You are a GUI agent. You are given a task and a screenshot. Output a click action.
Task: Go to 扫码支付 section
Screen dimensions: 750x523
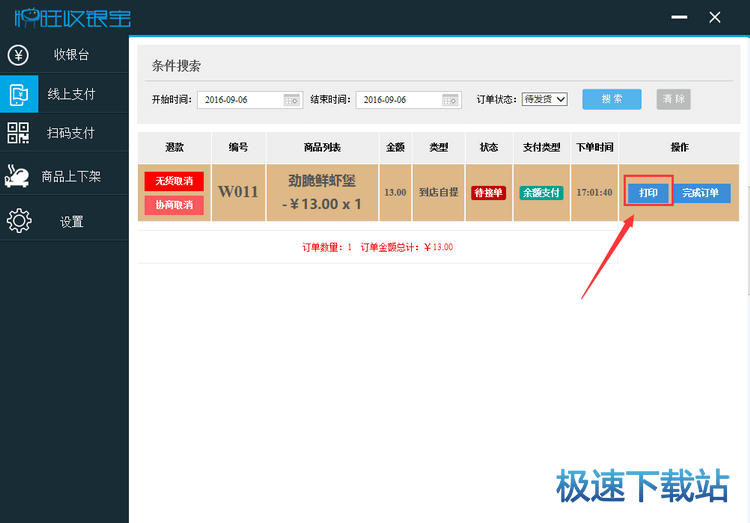point(64,133)
